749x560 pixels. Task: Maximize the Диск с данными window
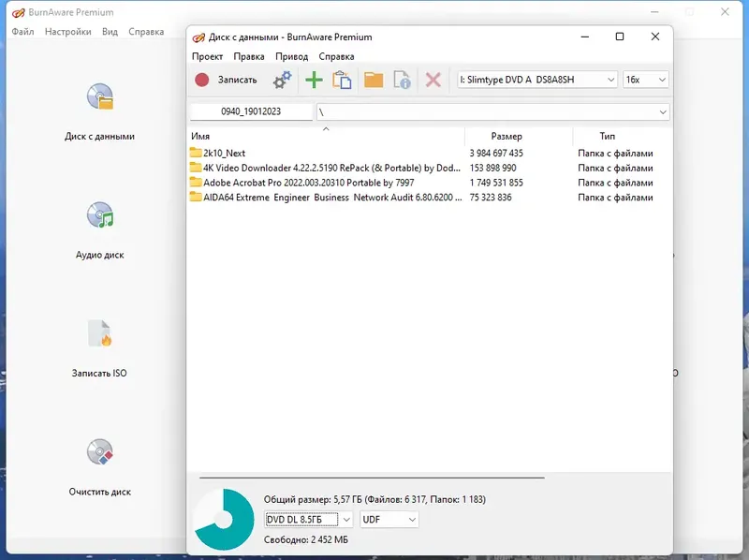(620, 37)
